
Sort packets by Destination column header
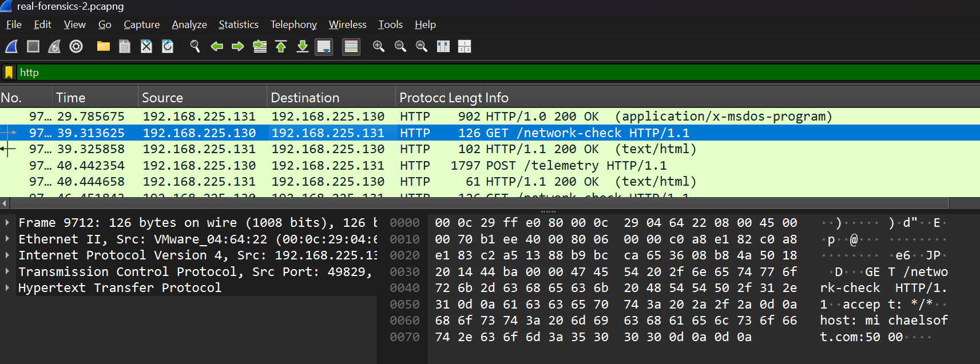[305, 98]
